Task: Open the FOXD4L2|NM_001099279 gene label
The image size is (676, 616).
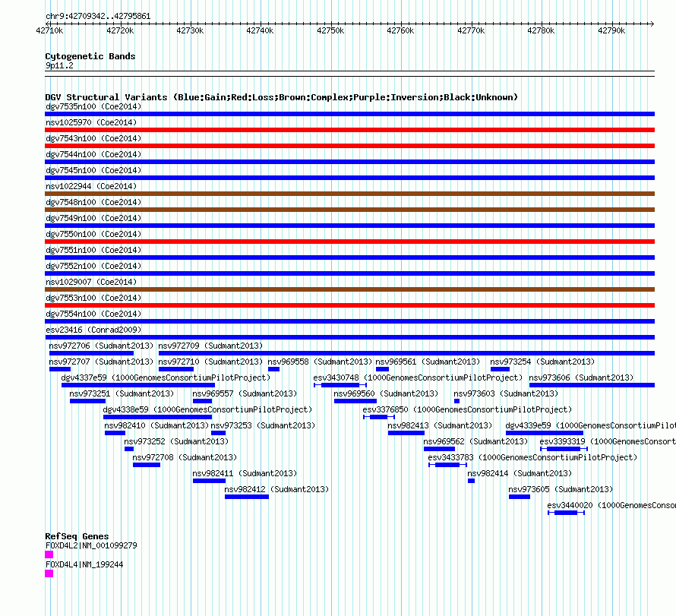Action: 91,545
